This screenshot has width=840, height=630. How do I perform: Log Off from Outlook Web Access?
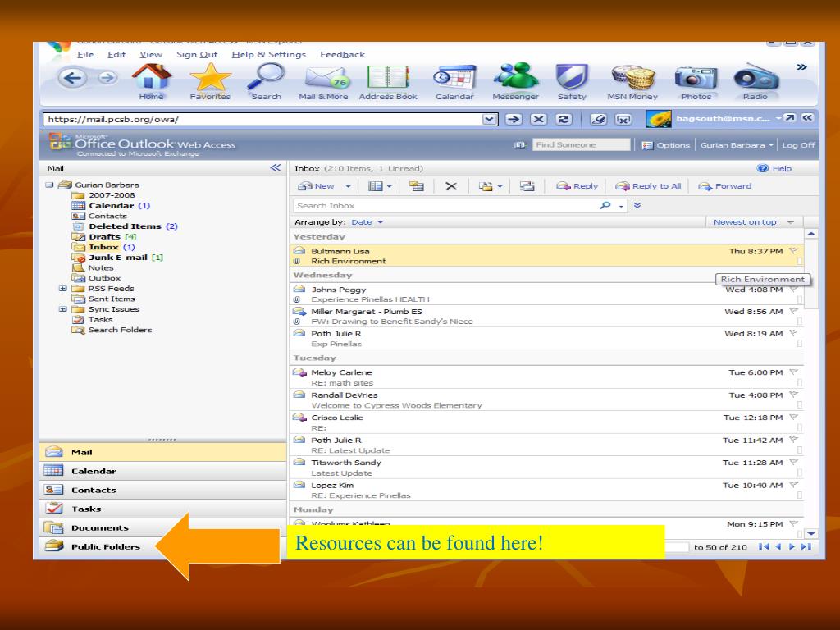pos(798,145)
